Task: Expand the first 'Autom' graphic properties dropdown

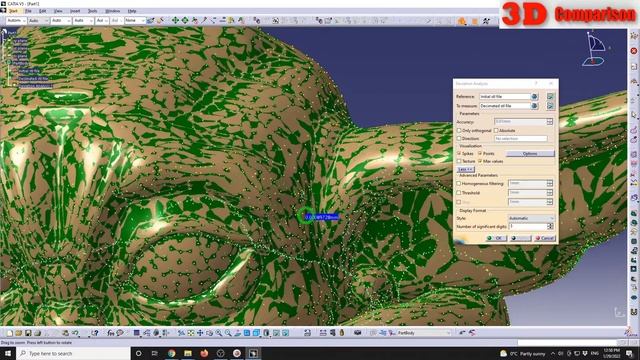Action: (x=16, y=20)
